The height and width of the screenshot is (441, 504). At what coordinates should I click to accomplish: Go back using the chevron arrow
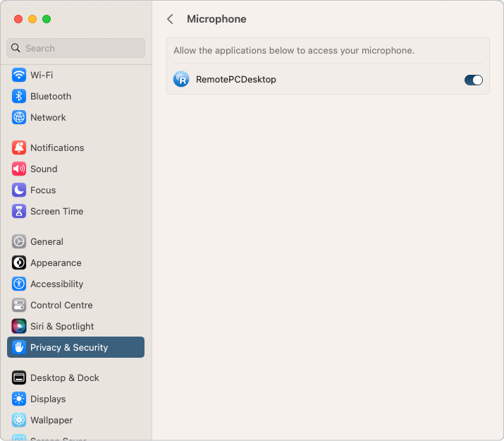(x=170, y=19)
